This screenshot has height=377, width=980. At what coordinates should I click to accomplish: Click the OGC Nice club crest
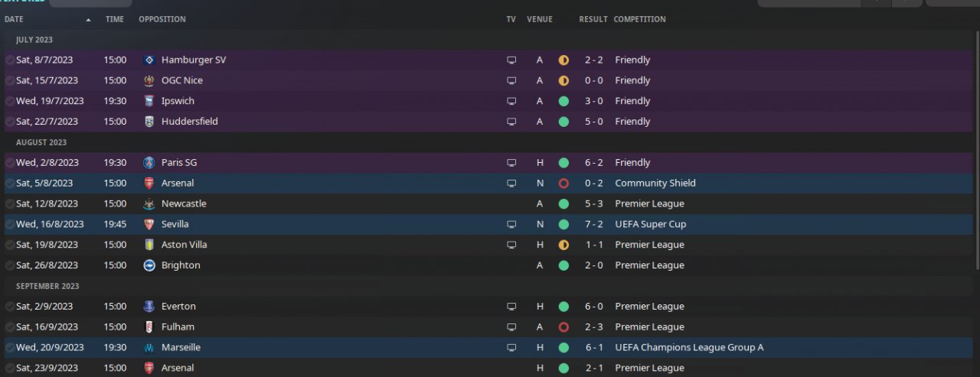(x=149, y=80)
